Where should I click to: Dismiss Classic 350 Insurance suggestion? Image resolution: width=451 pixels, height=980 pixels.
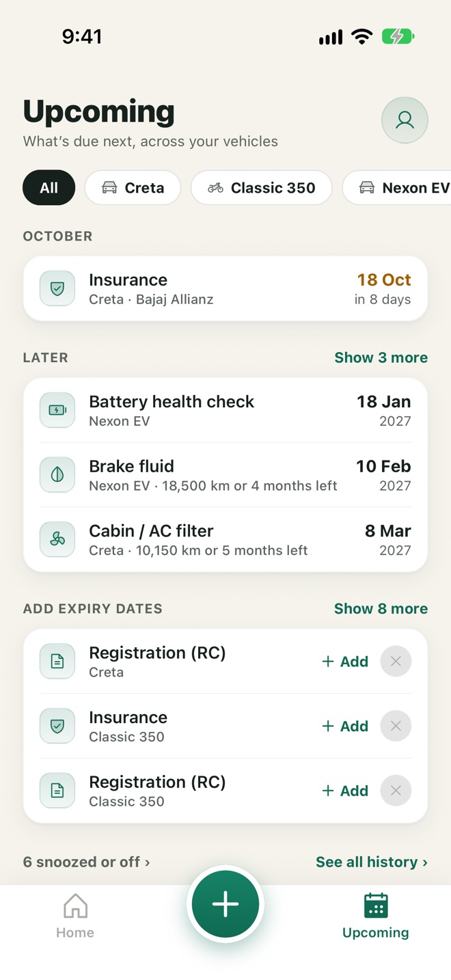click(x=396, y=726)
